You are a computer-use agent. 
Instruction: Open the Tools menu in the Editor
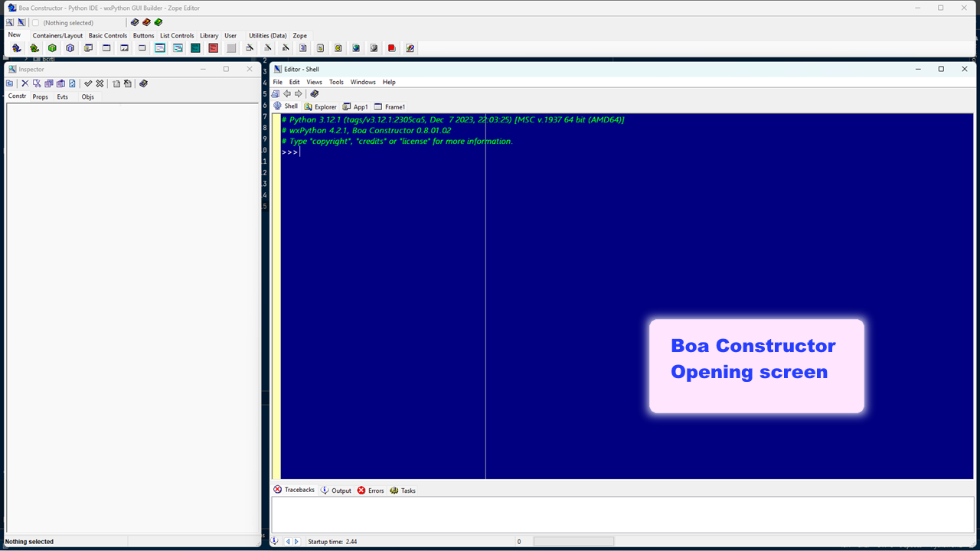(336, 82)
